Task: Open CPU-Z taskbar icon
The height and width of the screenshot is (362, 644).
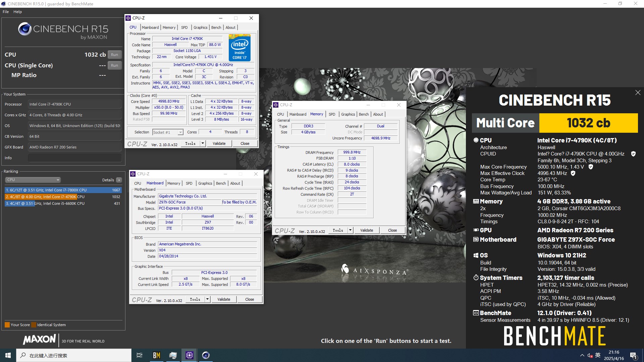Action: [x=190, y=355]
